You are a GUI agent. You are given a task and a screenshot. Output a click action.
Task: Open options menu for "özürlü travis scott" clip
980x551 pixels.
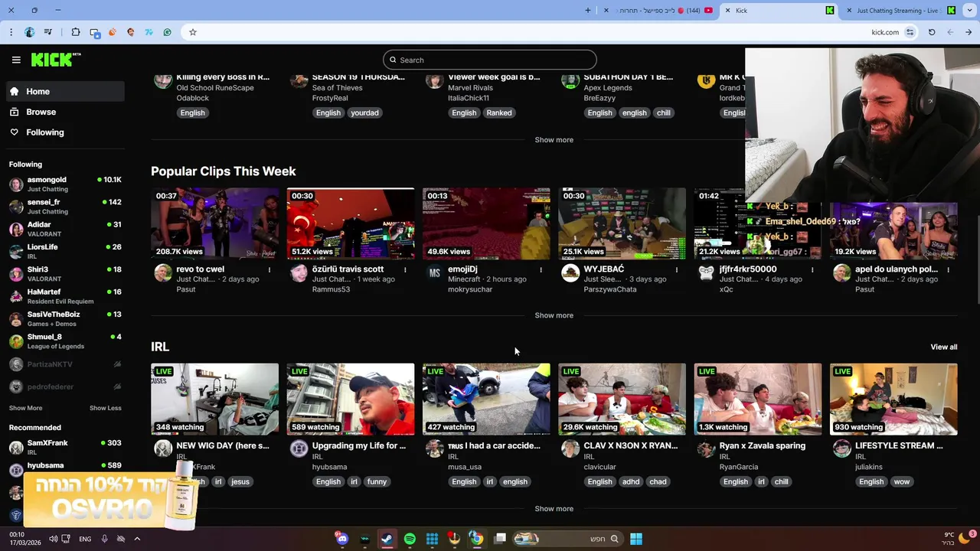(405, 269)
